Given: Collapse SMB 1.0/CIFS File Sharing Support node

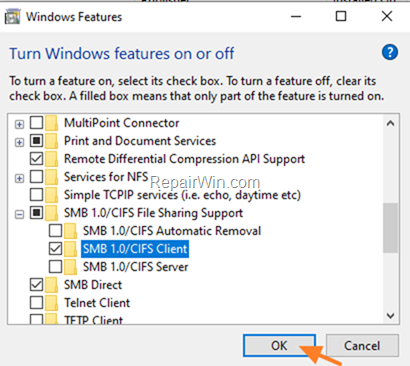Looking at the screenshot, I should [19, 215].
